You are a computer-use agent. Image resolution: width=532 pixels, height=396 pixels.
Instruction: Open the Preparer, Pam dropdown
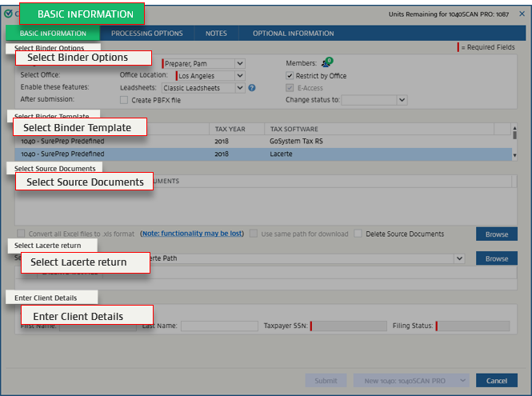240,64
